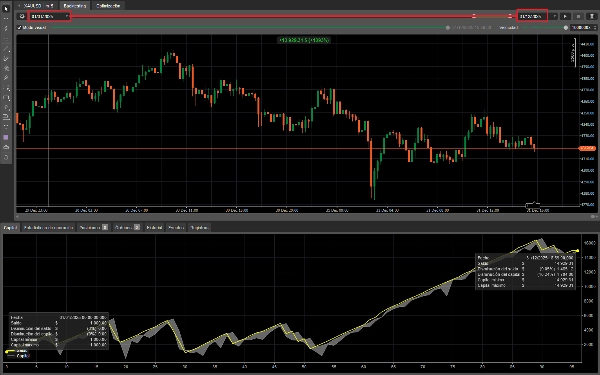The height and width of the screenshot is (375, 600).
Task: Adjust the backtest speed slider handle
Action: (566, 28)
